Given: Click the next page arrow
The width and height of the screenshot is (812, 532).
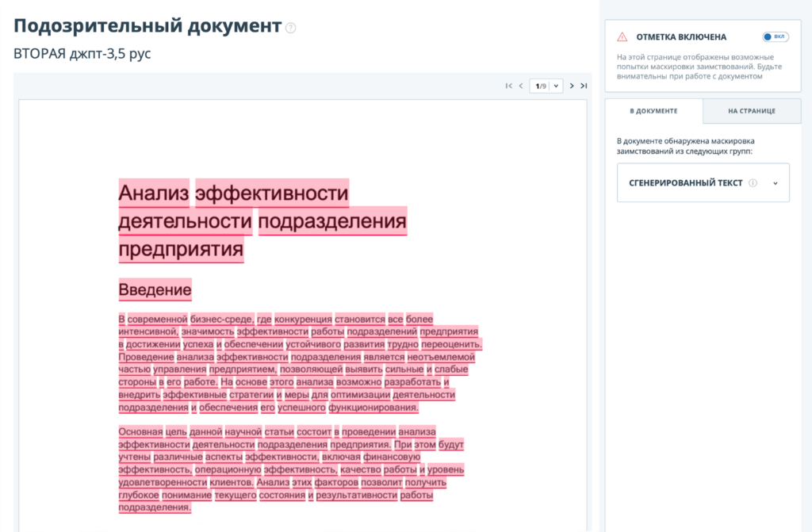Looking at the screenshot, I should (x=572, y=86).
